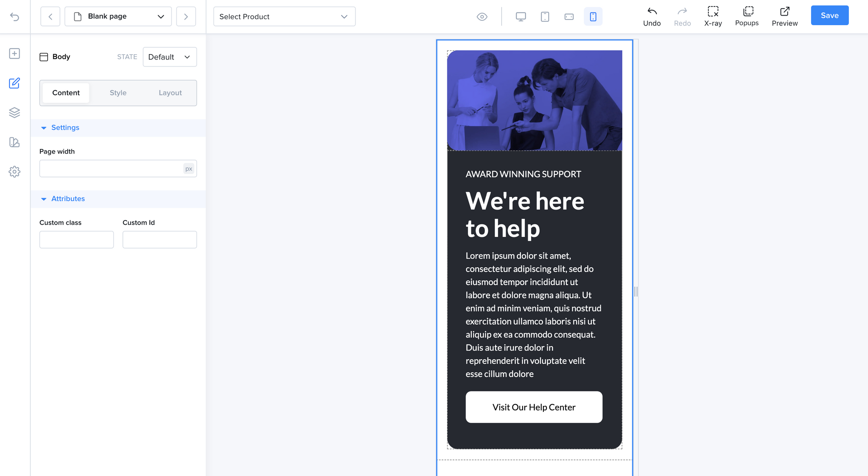Select the mobile device view
Viewport: 868px width, 476px height.
(x=593, y=16)
